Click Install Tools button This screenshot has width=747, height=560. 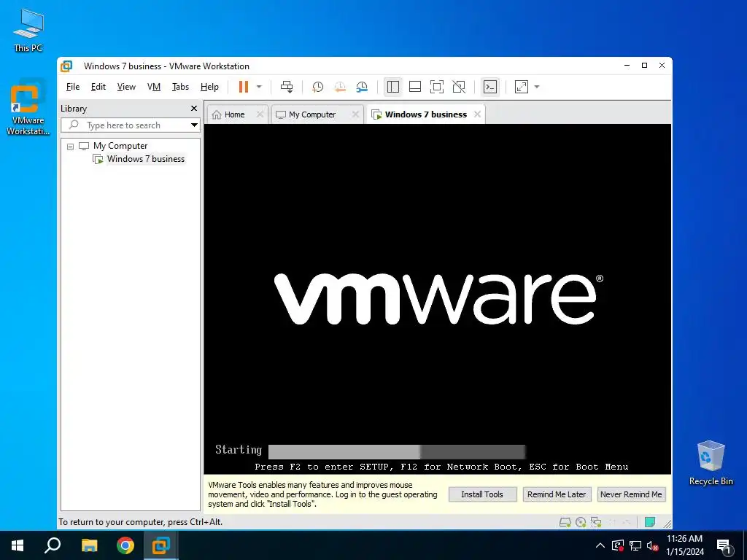tap(482, 494)
